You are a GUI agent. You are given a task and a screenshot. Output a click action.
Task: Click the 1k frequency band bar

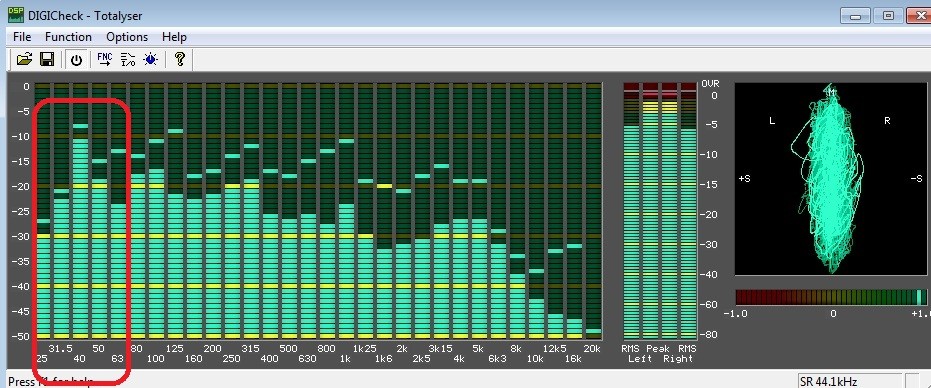(346, 211)
